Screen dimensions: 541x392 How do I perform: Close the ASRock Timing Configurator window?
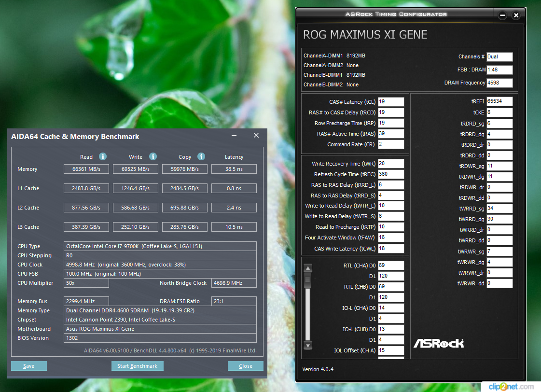point(516,15)
